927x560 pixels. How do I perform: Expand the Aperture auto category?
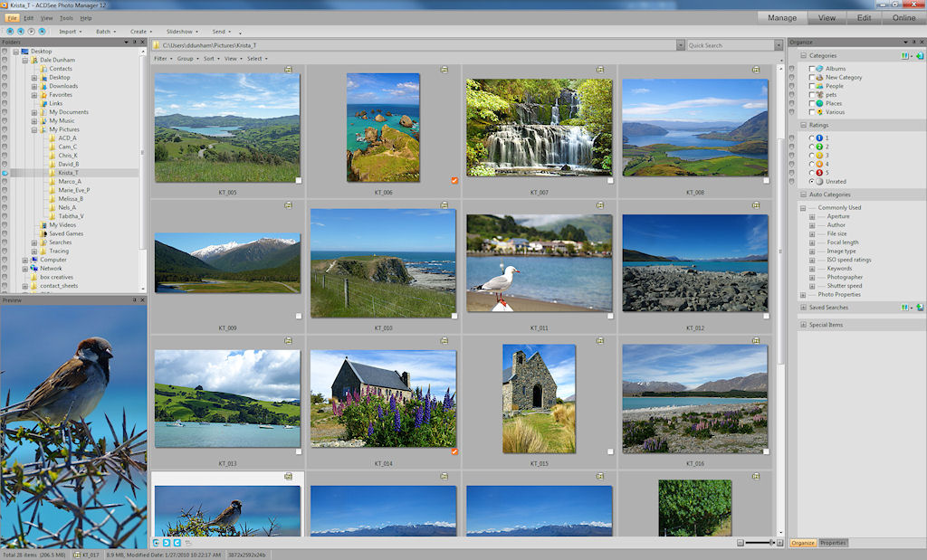point(812,216)
